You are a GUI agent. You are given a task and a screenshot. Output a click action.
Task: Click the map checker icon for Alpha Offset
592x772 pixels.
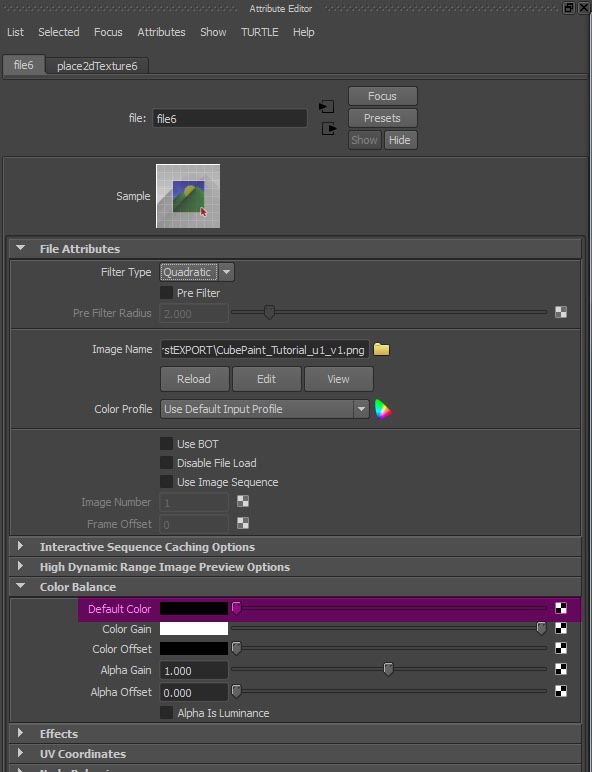pos(560,691)
